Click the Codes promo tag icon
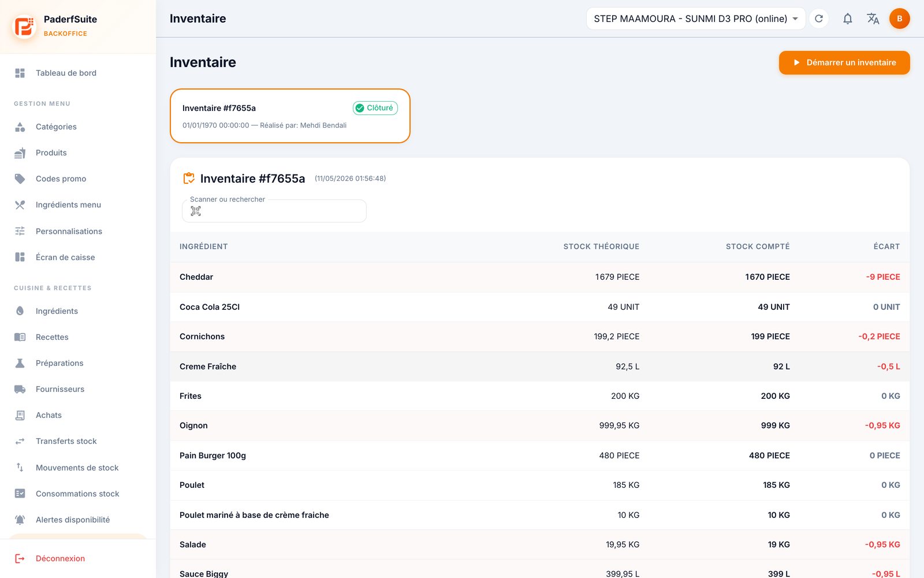Viewport: 924px width, 578px height. click(x=20, y=179)
